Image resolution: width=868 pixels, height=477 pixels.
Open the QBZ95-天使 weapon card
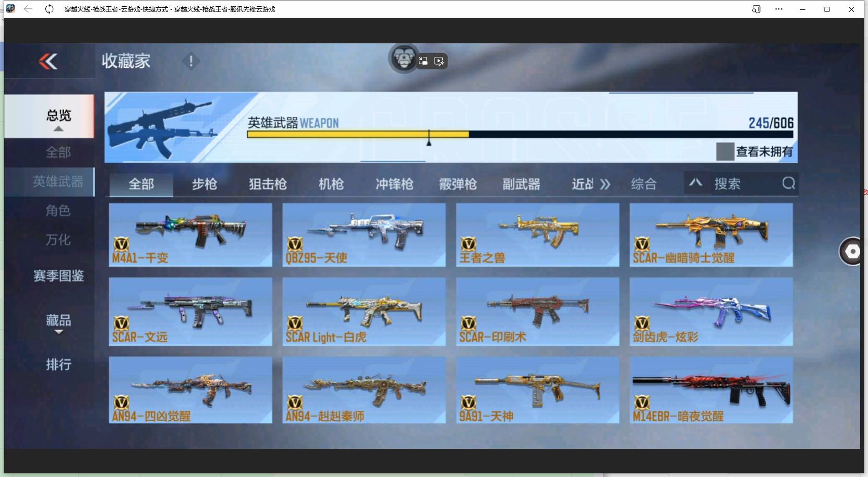364,235
